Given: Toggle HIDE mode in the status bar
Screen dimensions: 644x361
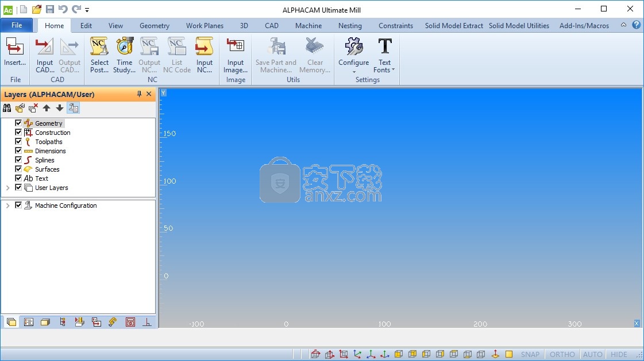Looking at the screenshot, I should [x=619, y=355].
